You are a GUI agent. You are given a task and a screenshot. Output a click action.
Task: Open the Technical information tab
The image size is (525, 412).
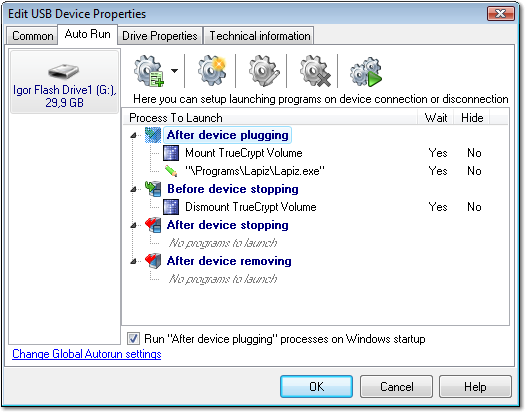click(x=260, y=36)
